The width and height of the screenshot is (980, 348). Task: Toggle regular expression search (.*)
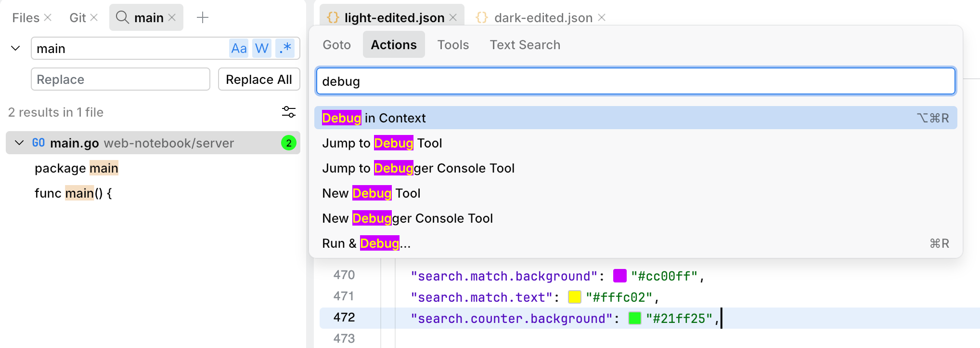[285, 49]
